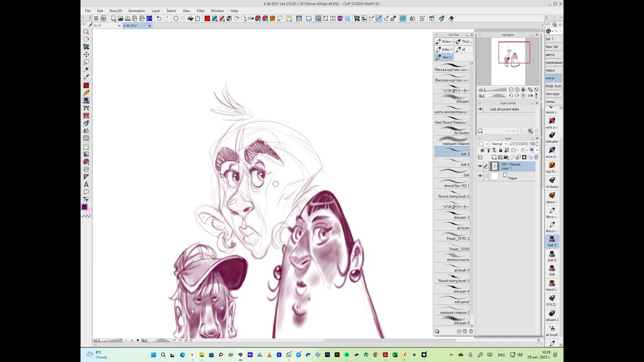This screenshot has height=362, width=644.
Task: Select the Move layer tool
Action: click(86, 54)
